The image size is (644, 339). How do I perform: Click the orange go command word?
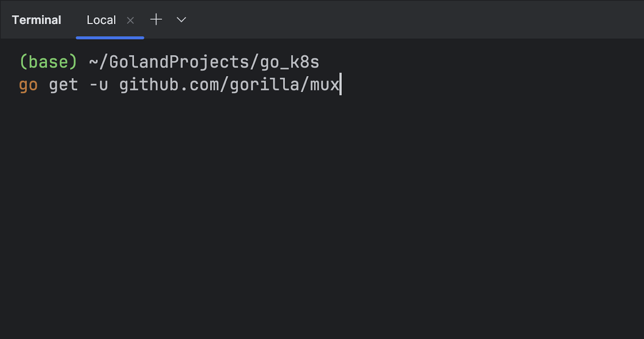(28, 85)
